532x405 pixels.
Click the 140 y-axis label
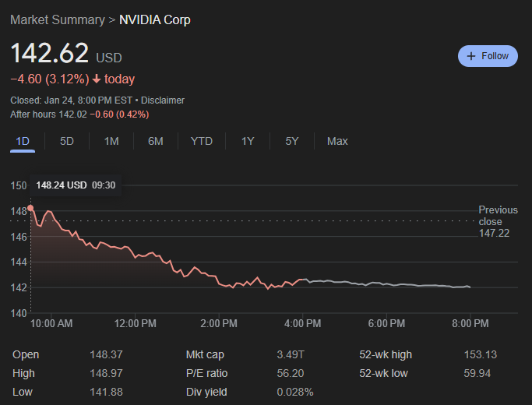(19, 313)
